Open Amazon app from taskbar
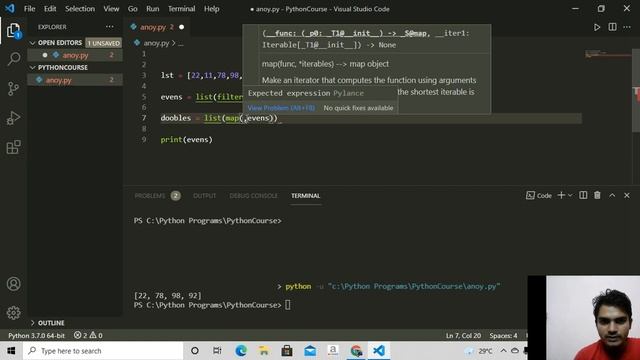This screenshot has width=640, height=360. click(x=333, y=351)
